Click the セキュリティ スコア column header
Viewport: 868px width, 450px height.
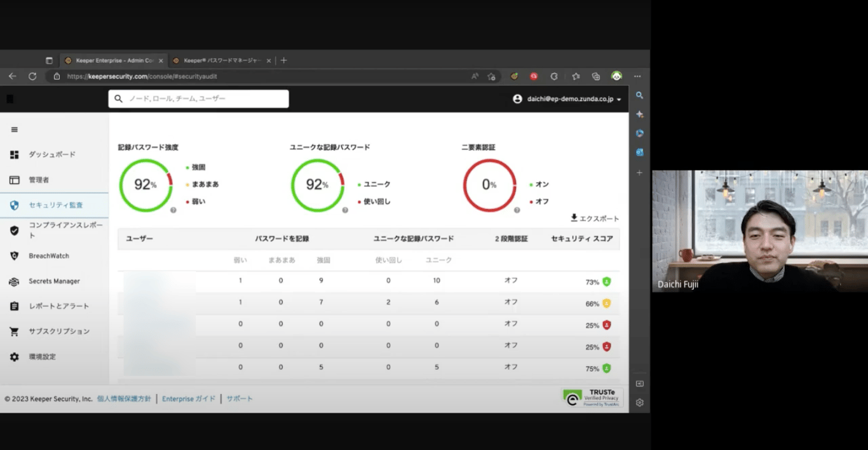tap(582, 239)
